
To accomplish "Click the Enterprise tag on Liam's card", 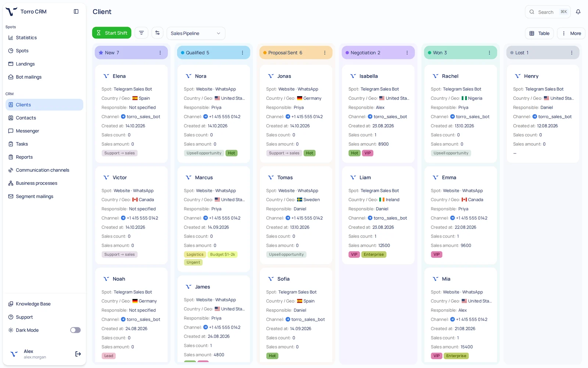I will 374,254.
